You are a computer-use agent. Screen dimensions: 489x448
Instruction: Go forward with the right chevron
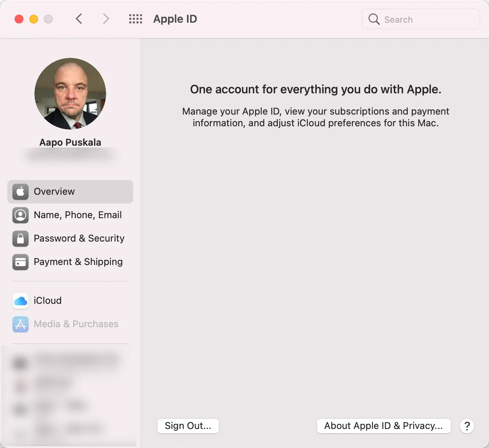click(x=106, y=19)
